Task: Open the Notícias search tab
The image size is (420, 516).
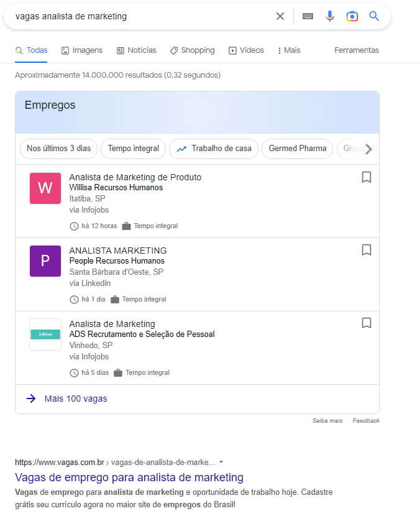Action: (136, 50)
